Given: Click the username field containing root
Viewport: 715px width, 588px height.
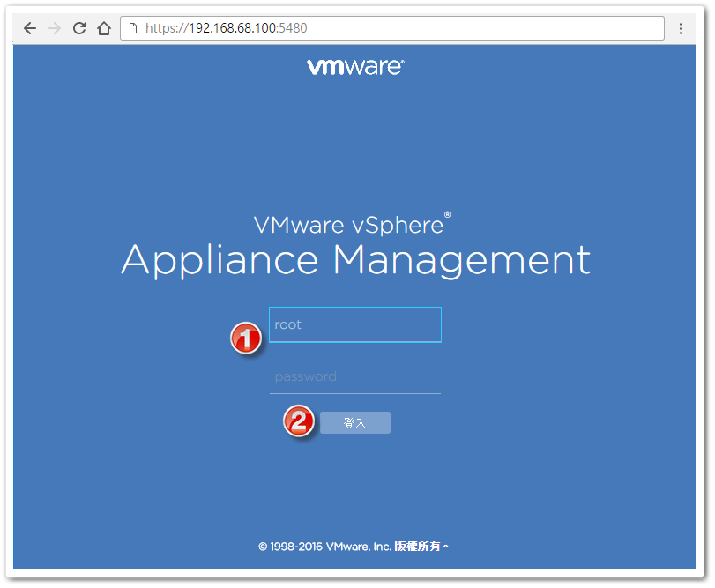Looking at the screenshot, I should click(355, 324).
